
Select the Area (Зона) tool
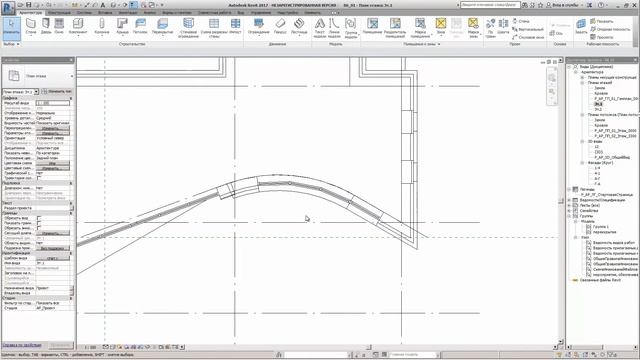440,27
